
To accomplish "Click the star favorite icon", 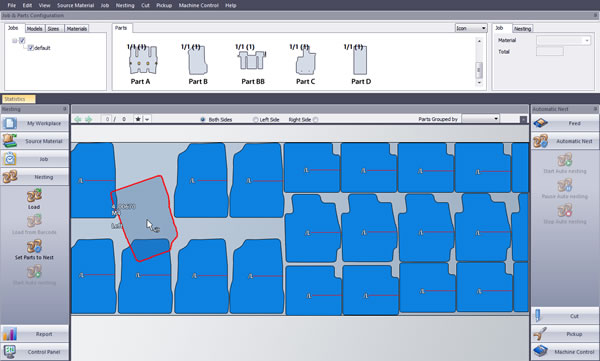I will (x=138, y=119).
